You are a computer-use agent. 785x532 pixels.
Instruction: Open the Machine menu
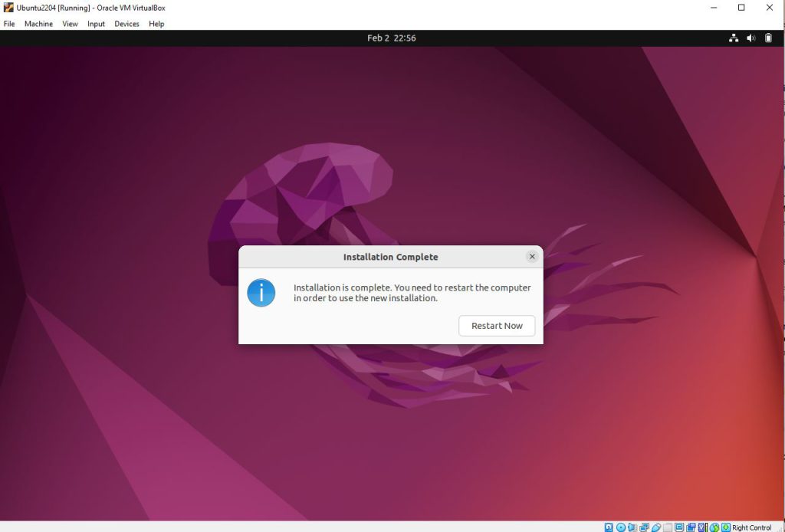tap(38, 24)
